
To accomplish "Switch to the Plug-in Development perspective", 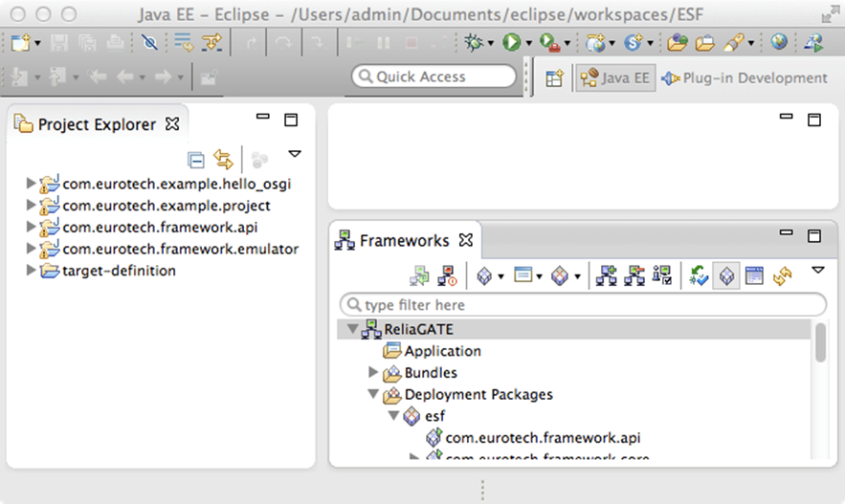I will click(x=745, y=78).
